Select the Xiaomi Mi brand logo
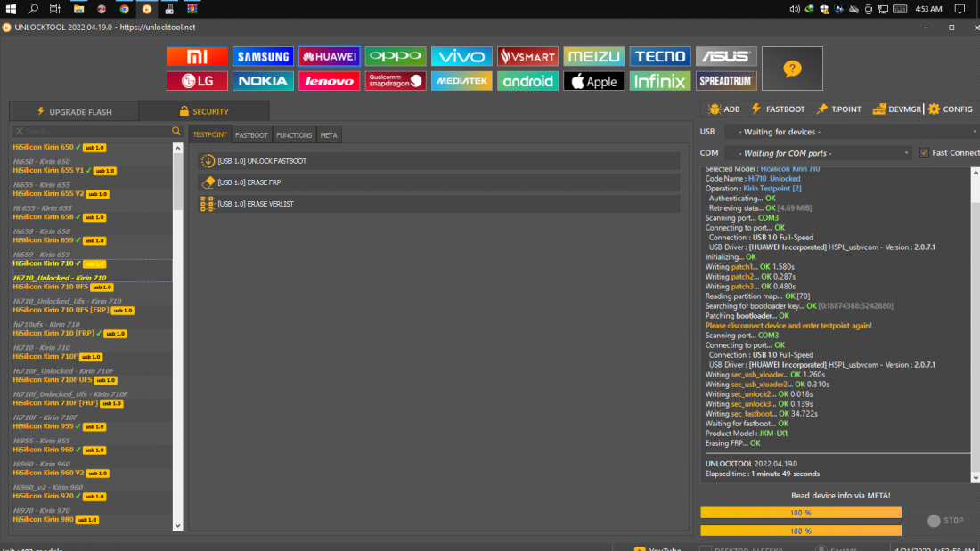 pyautogui.click(x=197, y=56)
